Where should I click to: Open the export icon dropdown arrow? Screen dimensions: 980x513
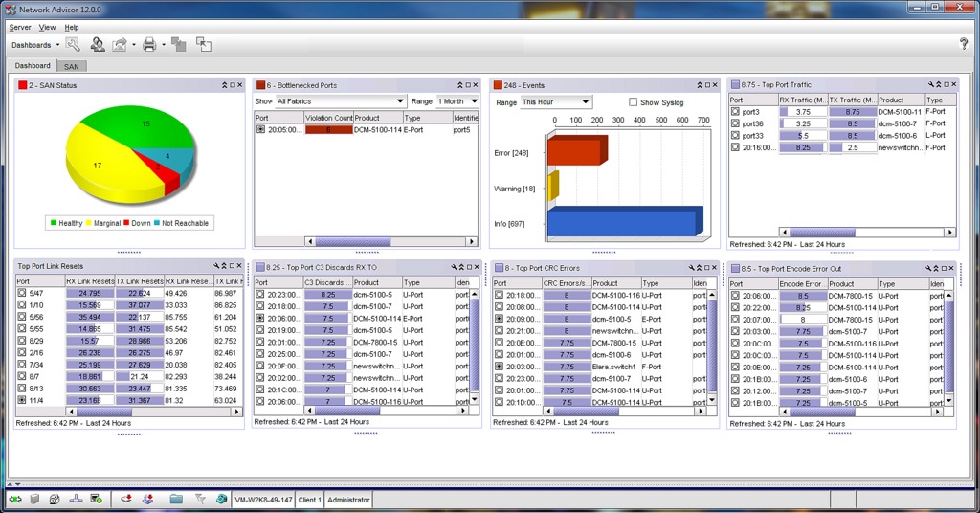pos(134,45)
